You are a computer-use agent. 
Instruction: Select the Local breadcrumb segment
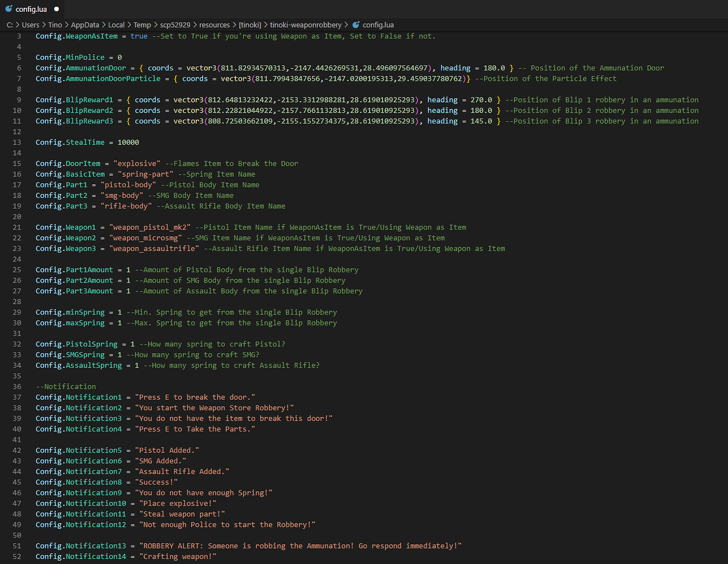[x=116, y=25]
